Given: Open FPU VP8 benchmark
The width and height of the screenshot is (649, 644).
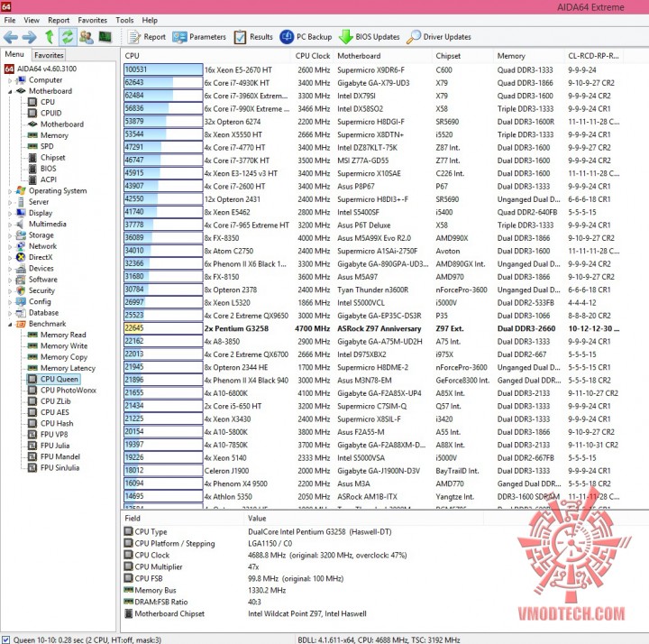Looking at the screenshot, I should coord(54,435).
